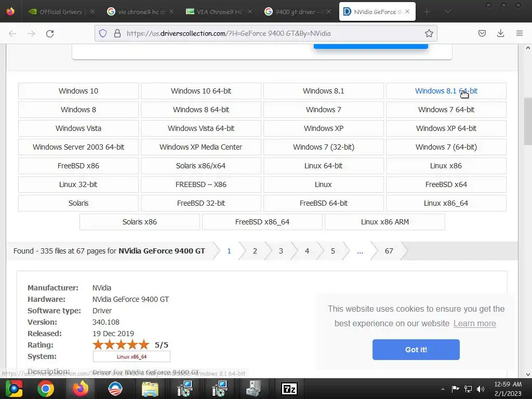Open Action Center flag icon
Image resolution: width=532 pixels, height=399 pixels.
(455, 389)
